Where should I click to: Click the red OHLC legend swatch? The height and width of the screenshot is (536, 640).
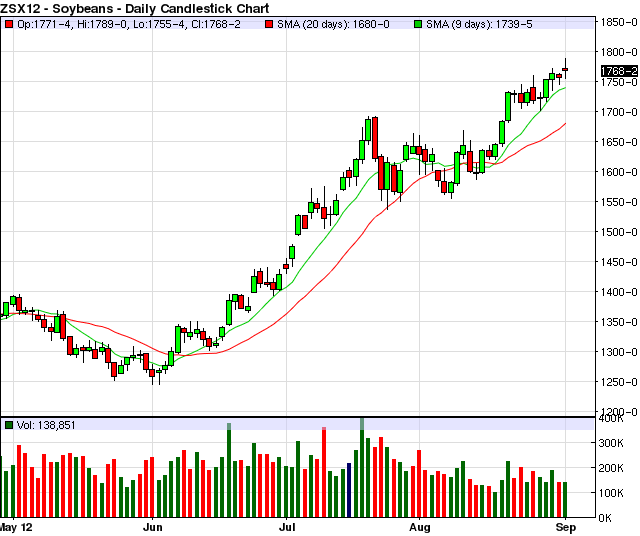(x=9, y=24)
